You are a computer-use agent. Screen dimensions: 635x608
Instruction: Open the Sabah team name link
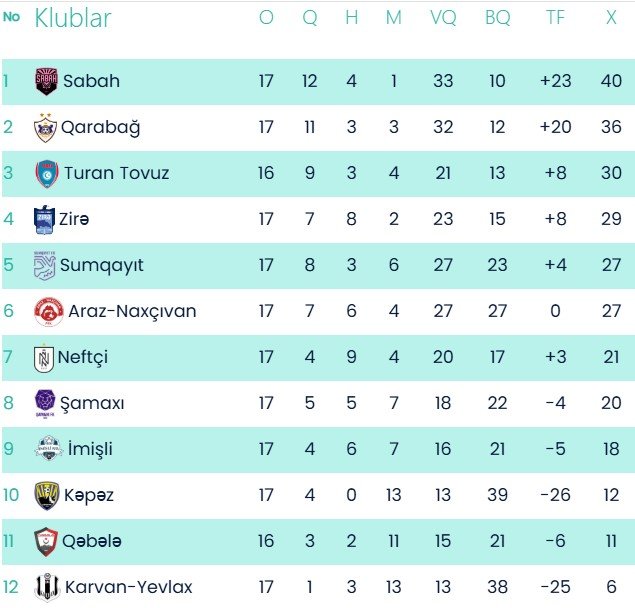point(91,81)
